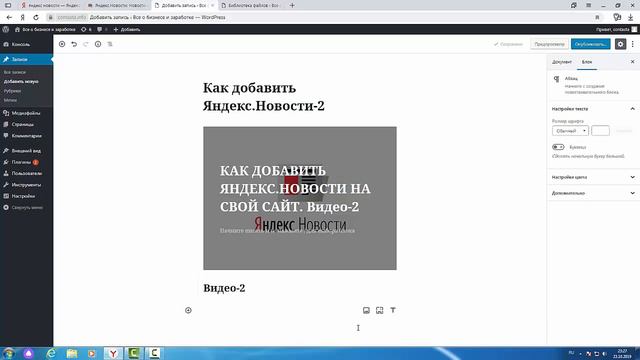Open block navigation list icon
The height and width of the screenshot is (360, 640).
tap(110, 44)
